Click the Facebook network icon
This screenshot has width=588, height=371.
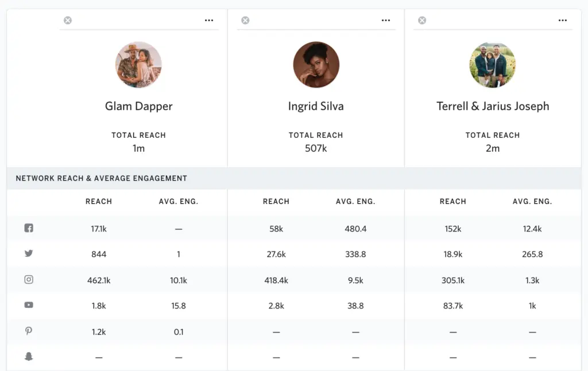[x=29, y=228]
